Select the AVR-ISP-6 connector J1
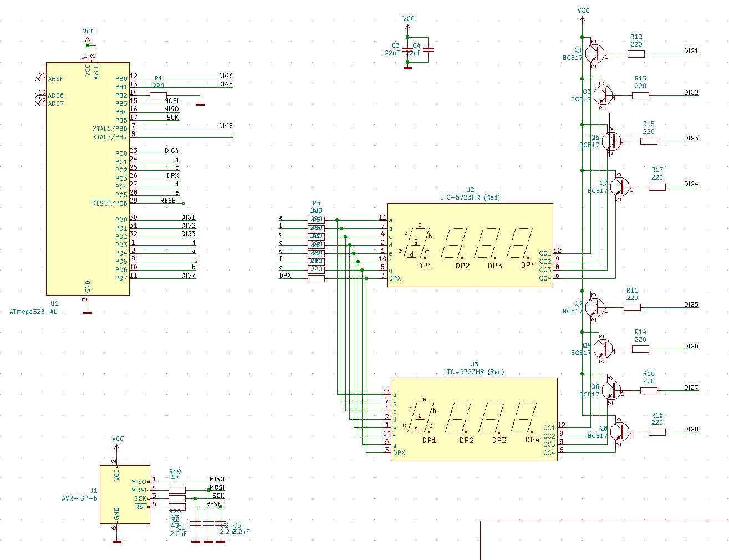729x560 pixels. 125,495
